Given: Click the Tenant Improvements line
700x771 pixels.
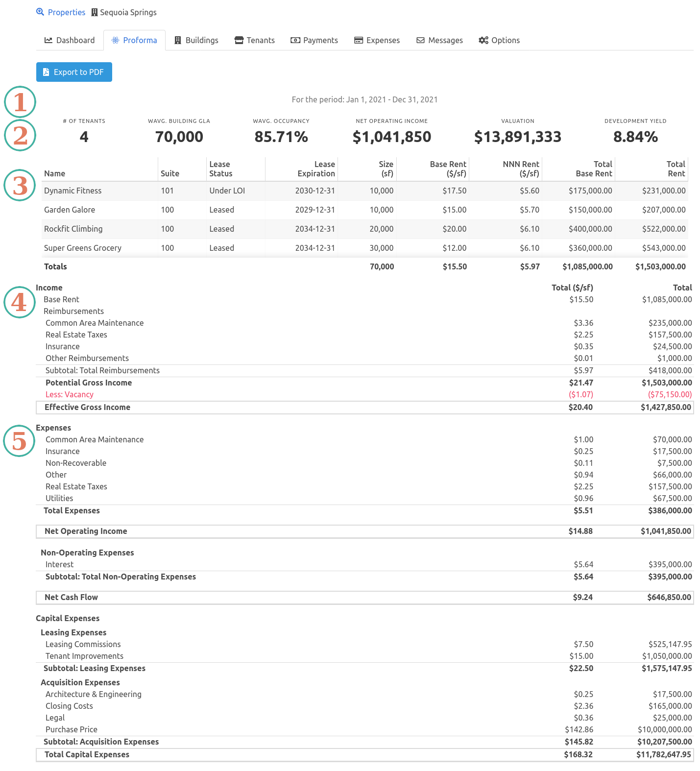Looking at the screenshot, I should pyautogui.click(x=365, y=656).
